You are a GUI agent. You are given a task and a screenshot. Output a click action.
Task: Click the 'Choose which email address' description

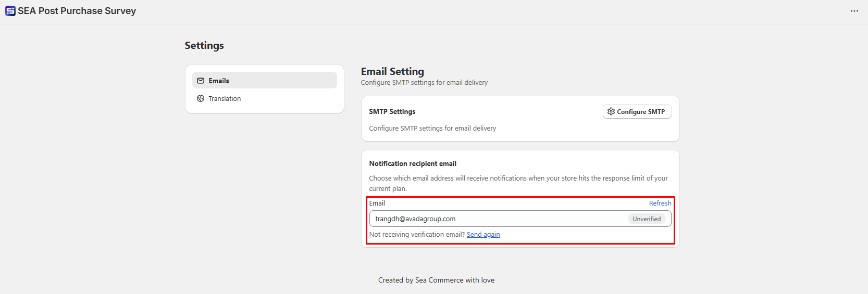[x=518, y=183]
